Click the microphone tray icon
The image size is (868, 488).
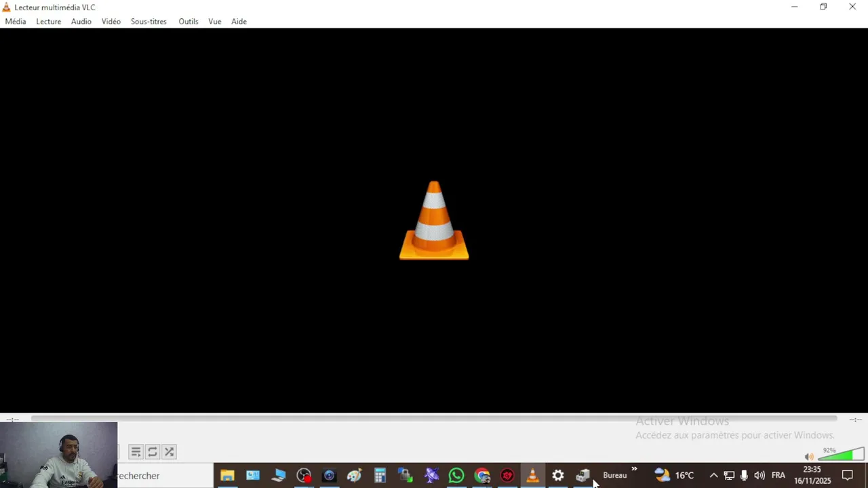(744, 476)
